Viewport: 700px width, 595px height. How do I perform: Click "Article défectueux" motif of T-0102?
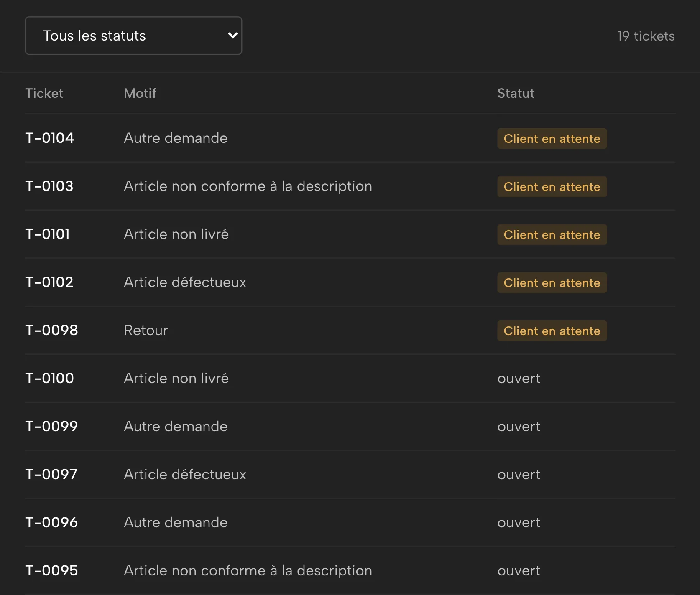(x=185, y=282)
